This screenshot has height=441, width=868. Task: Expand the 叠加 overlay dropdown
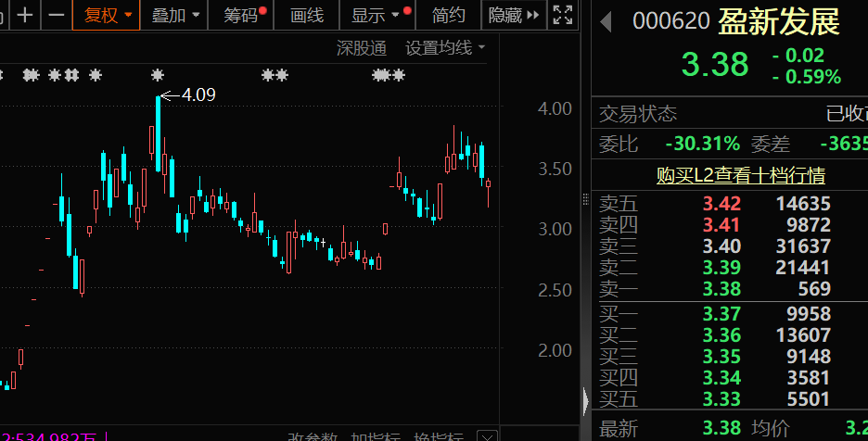(176, 15)
